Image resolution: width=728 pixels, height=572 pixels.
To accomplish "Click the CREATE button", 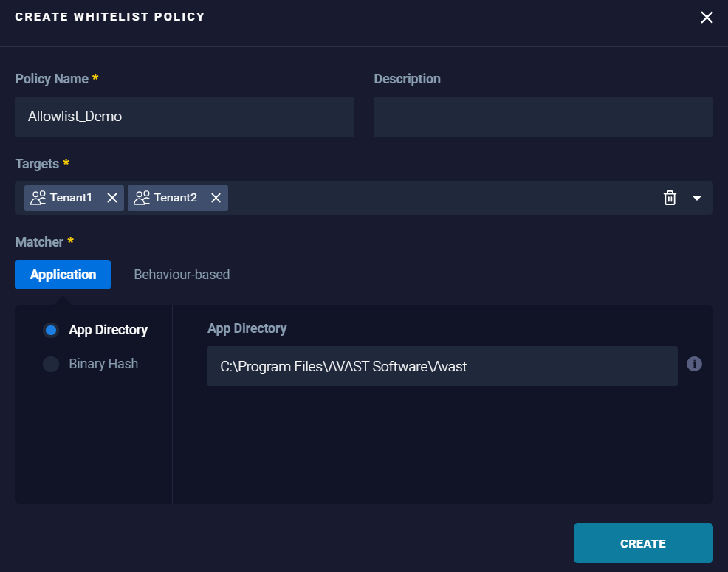I will [642, 542].
